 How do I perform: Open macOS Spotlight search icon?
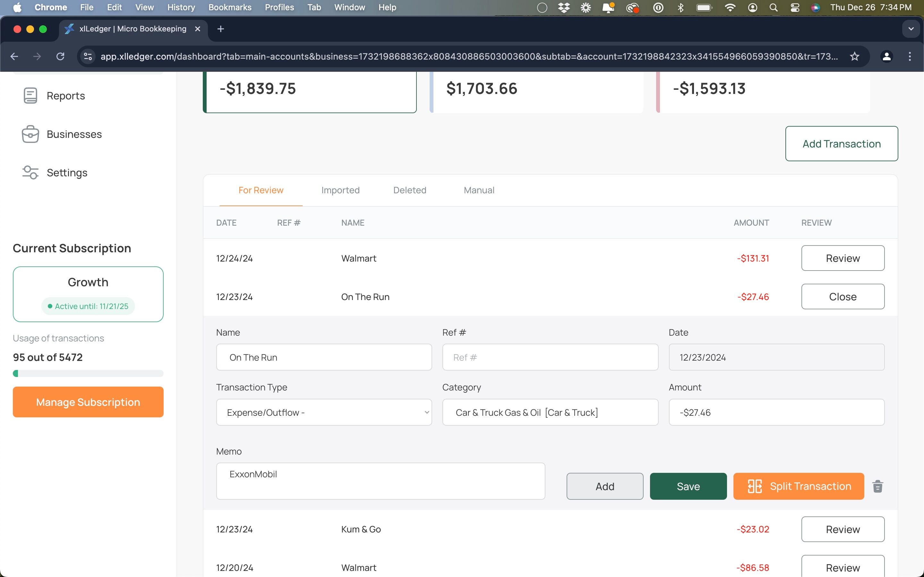(x=774, y=8)
